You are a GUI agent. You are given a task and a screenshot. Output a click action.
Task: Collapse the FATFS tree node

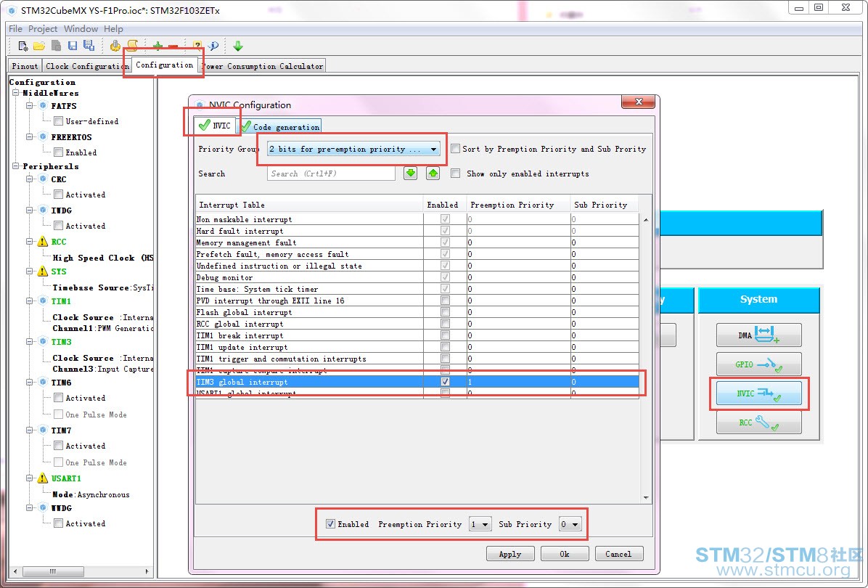point(30,106)
